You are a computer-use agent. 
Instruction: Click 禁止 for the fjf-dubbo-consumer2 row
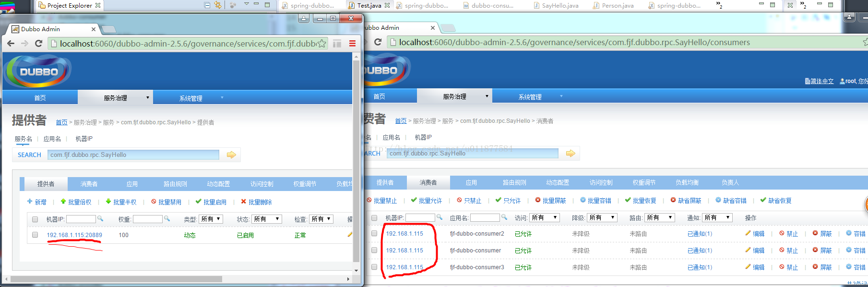point(789,233)
